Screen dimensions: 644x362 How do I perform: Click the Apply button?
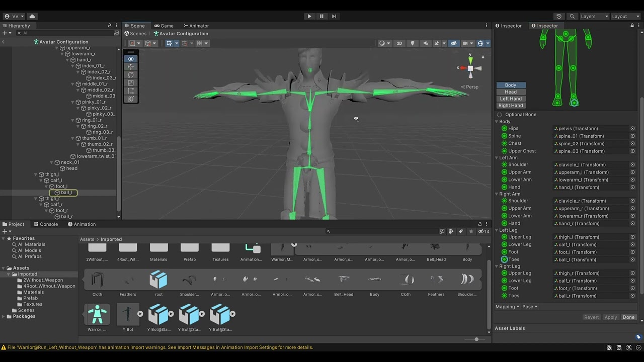[611, 317]
